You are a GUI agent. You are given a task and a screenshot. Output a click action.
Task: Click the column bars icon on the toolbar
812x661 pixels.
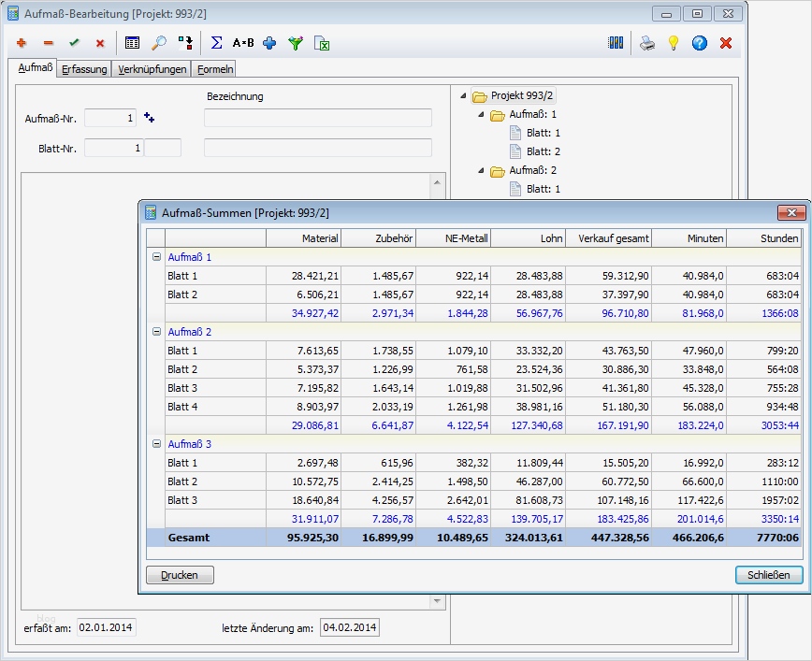click(615, 42)
